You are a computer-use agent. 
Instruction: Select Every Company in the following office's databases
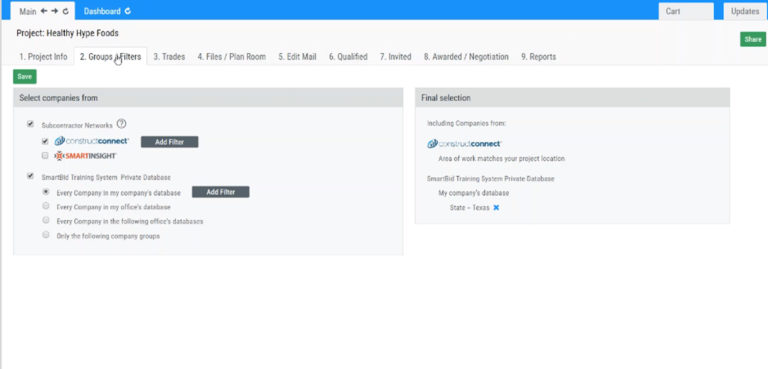46,220
